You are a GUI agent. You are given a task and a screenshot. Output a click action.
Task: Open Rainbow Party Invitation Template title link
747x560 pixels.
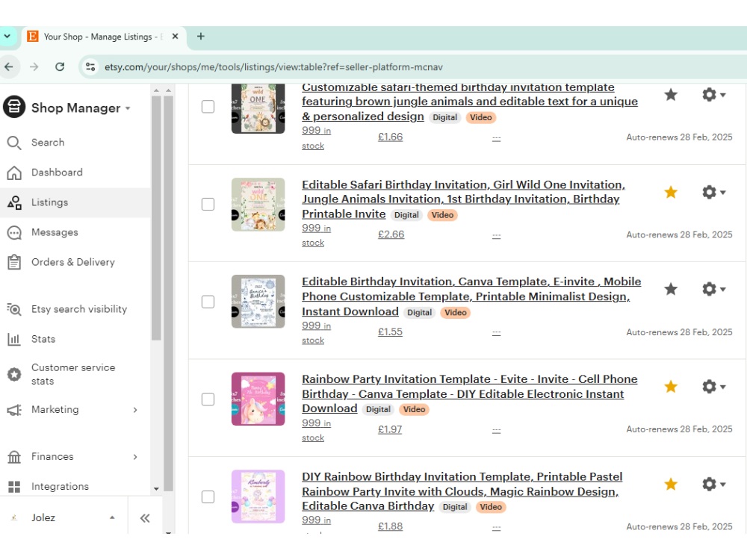point(469,393)
